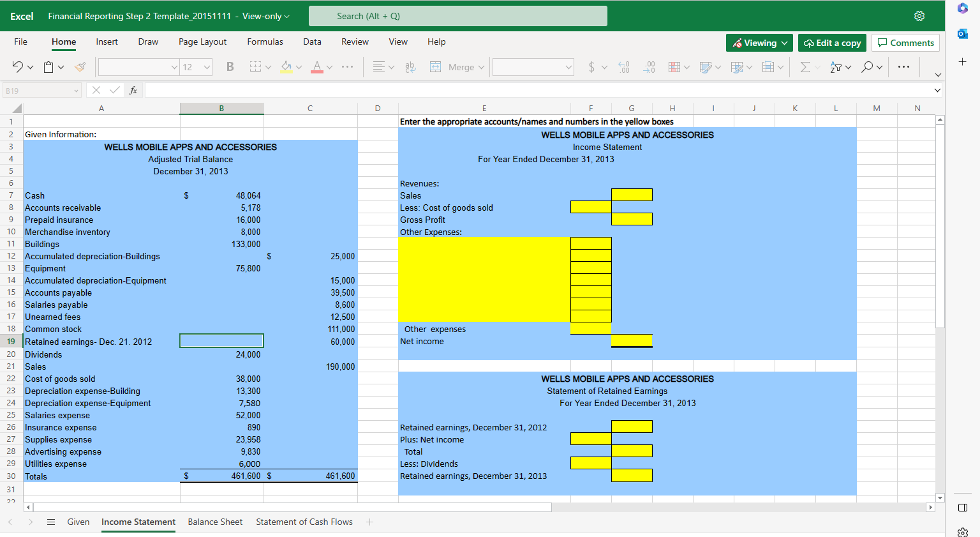Click the Search (Alt + Q) box
980x537 pixels.
(x=457, y=16)
